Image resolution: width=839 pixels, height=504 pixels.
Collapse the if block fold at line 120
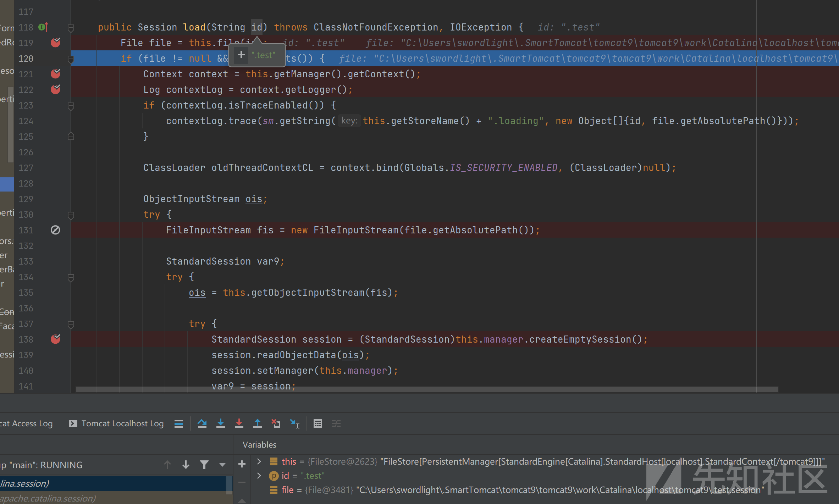pyautogui.click(x=71, y=59)
